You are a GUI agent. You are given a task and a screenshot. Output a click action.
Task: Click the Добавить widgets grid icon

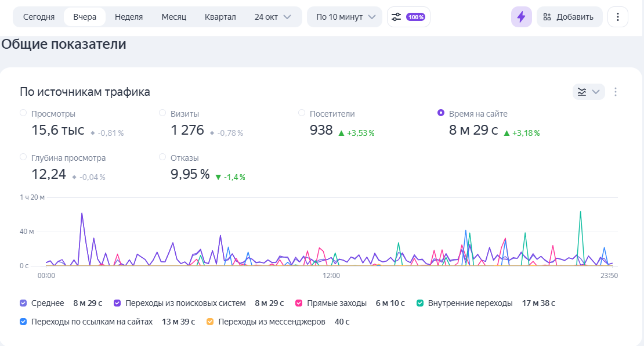click(547, 17)
